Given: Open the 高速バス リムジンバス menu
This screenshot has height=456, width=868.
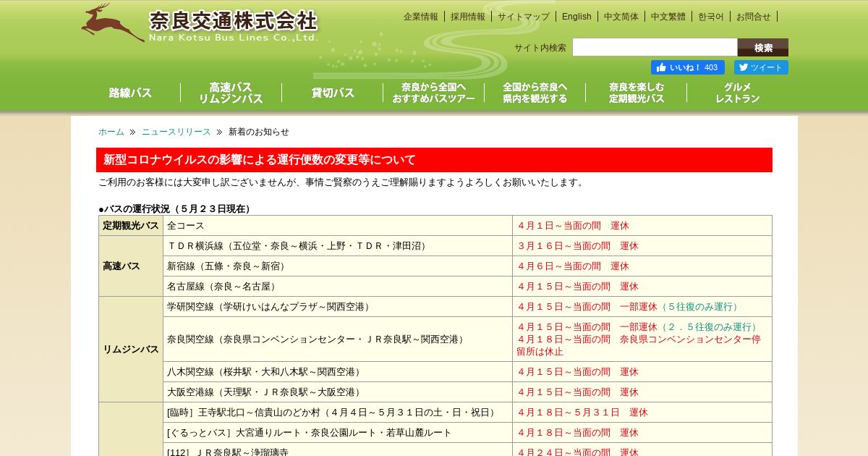Looking at the screenshot, I should pos(231,93).
